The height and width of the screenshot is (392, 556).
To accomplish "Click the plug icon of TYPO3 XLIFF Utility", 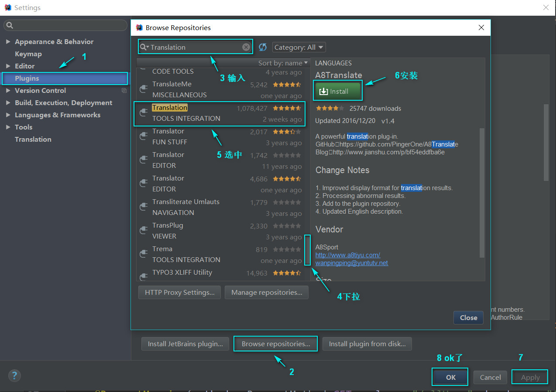I will (143, 276).
